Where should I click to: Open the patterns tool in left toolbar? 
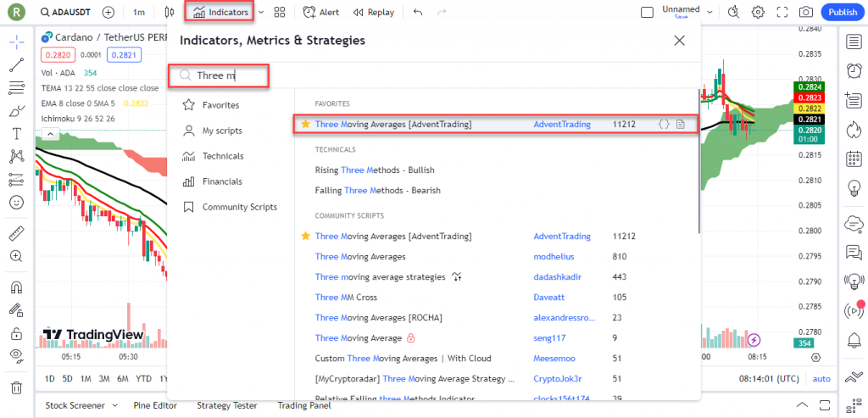tap(17, 157)
